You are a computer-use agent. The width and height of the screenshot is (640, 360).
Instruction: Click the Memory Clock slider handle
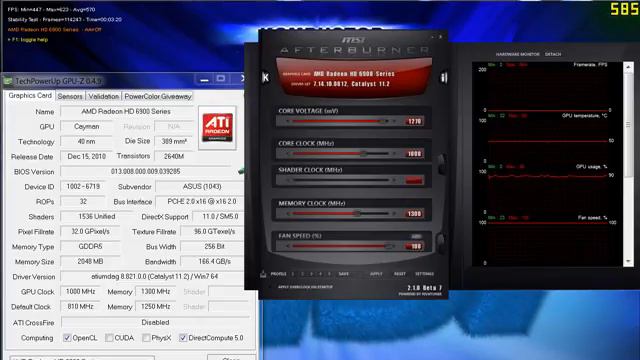click(357, 213)
